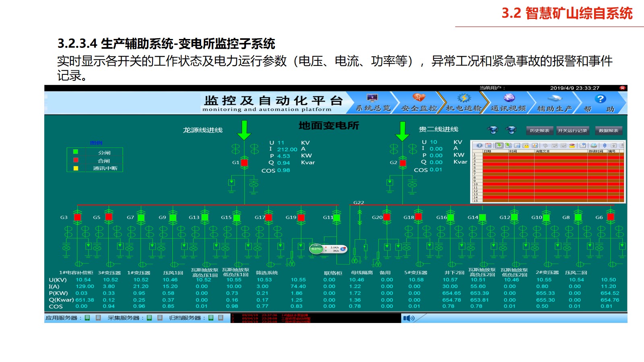The width and height of the screenshot is (644, 362).
Task: Click the help icon in alarm toolbar
Action: pos(479,146)
